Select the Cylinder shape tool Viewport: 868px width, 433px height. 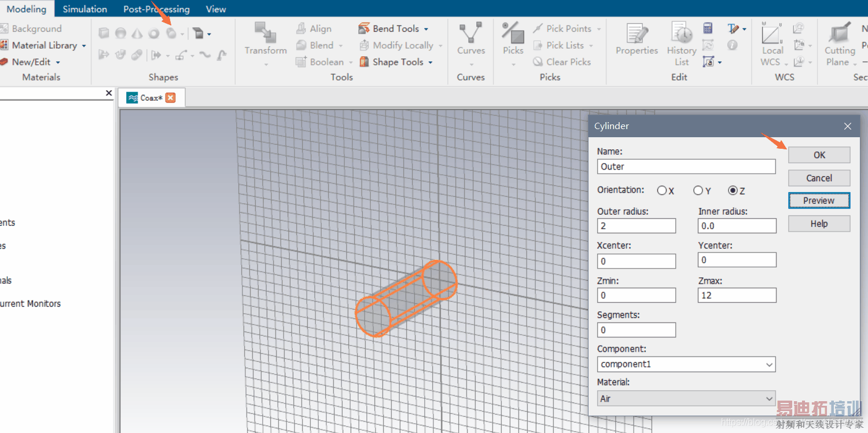tap(171, 34)
